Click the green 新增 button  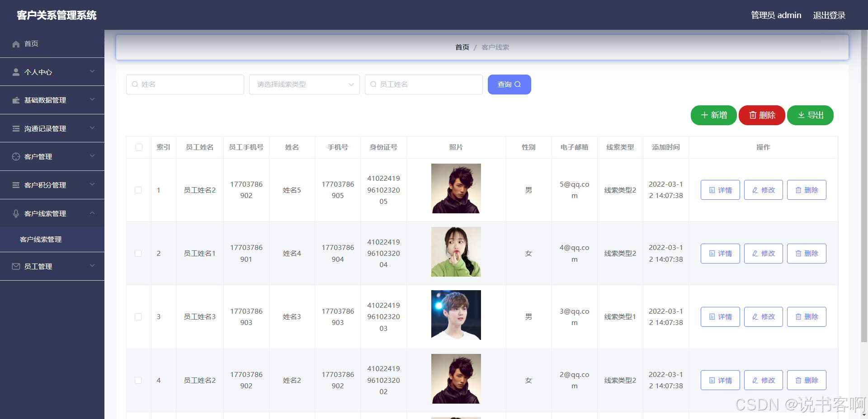tap(714, 115)
